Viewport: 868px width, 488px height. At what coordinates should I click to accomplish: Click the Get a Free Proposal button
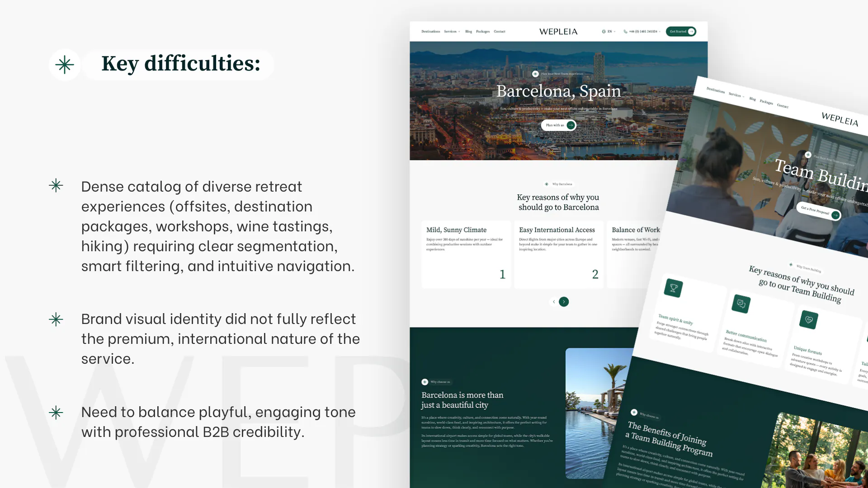pyautogui.click(x=819, y=211)
